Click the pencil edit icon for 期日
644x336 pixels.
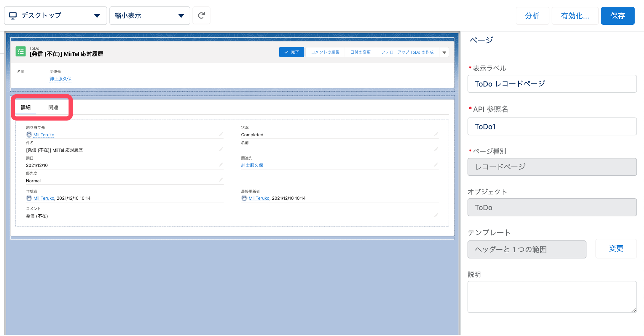221,165
